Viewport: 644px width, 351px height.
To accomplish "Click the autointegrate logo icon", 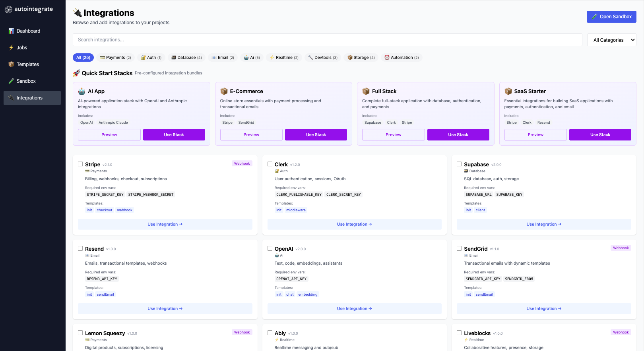I will [x=8, y=10].
